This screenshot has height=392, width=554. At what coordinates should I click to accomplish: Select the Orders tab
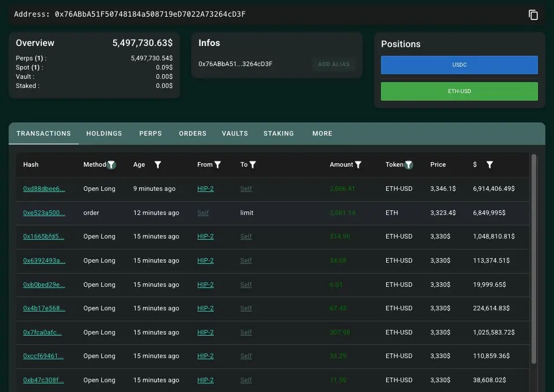(193, 133)
